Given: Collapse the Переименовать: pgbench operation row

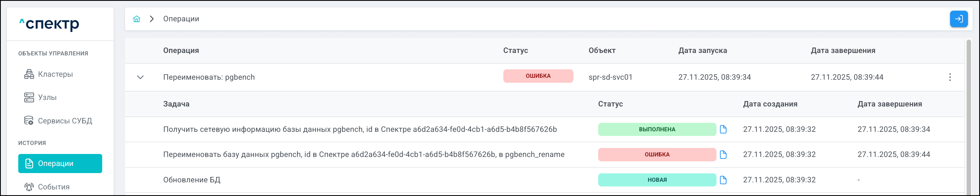Looking at the screenshot, I should click(x=140, y=78).
